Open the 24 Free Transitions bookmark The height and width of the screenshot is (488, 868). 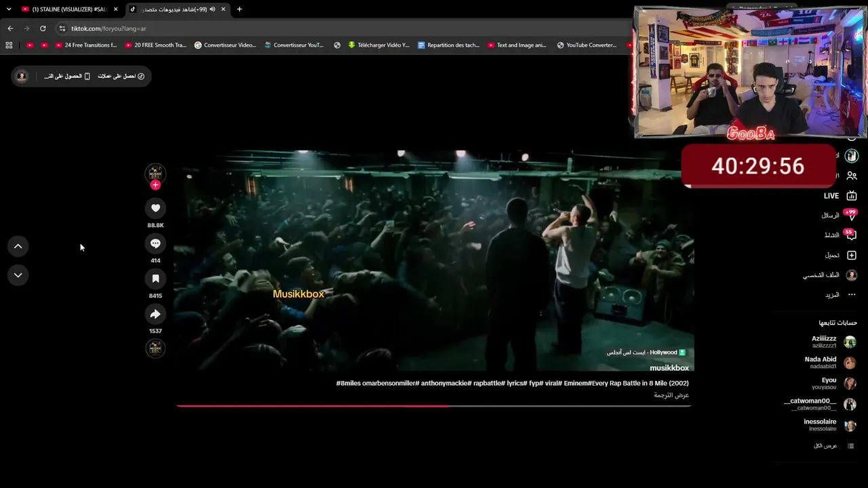(x=86, y=45)
